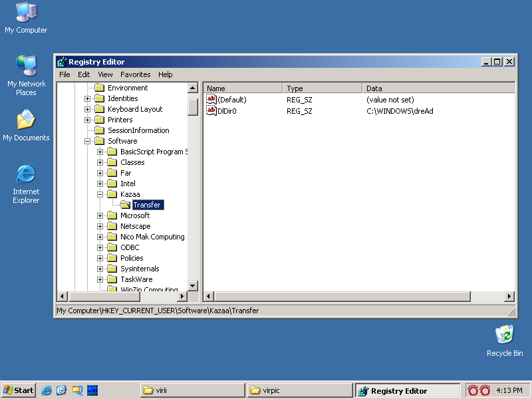
Task: Click the C:\WINDOWS\dreAd data value
Action: tap(400, 111)
